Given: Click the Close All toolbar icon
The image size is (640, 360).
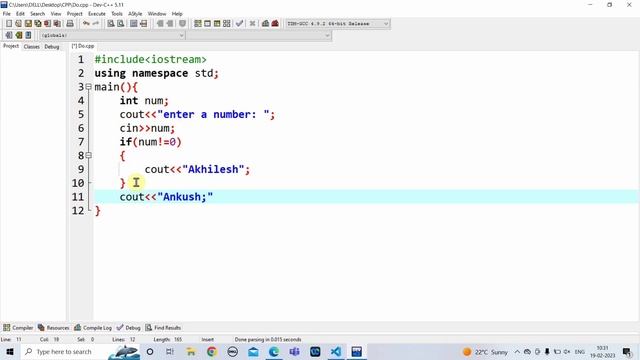Looking at the screenshot, I should [x=57, y=24].
